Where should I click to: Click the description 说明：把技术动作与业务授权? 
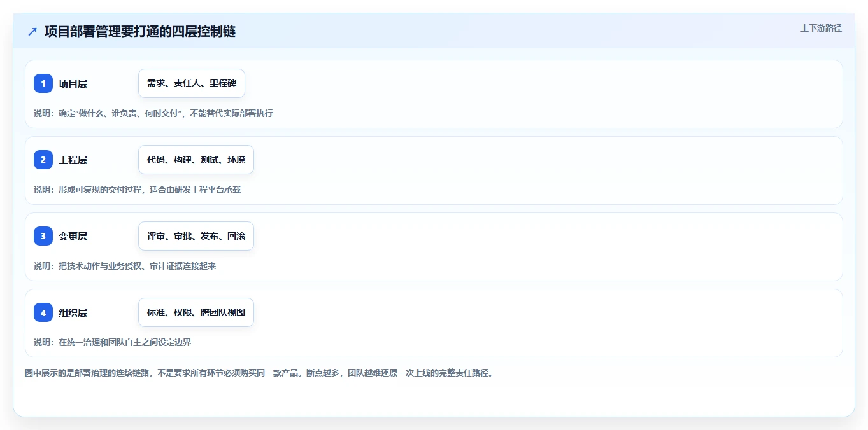pos(125,266)
